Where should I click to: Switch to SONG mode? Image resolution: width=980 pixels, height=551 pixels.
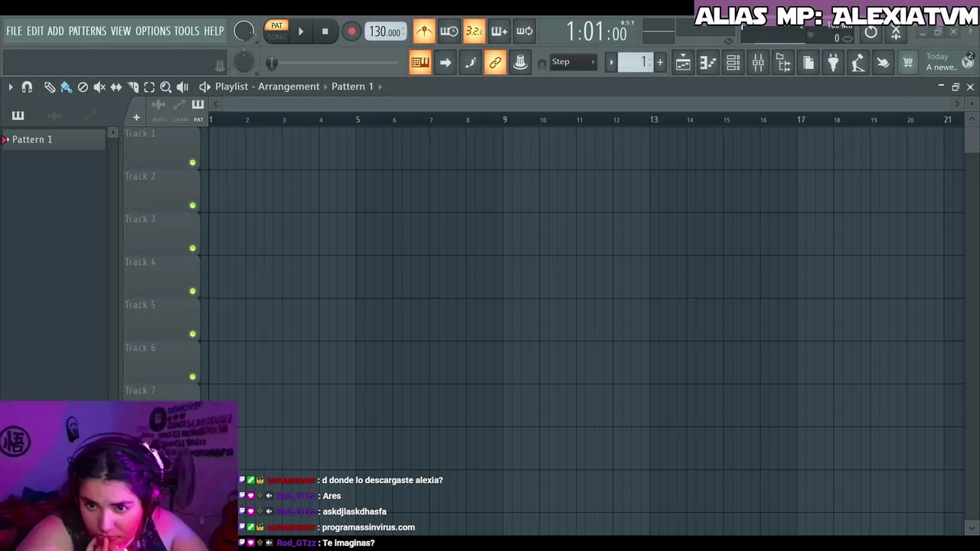pyautogui.click(x=276, y=36)
